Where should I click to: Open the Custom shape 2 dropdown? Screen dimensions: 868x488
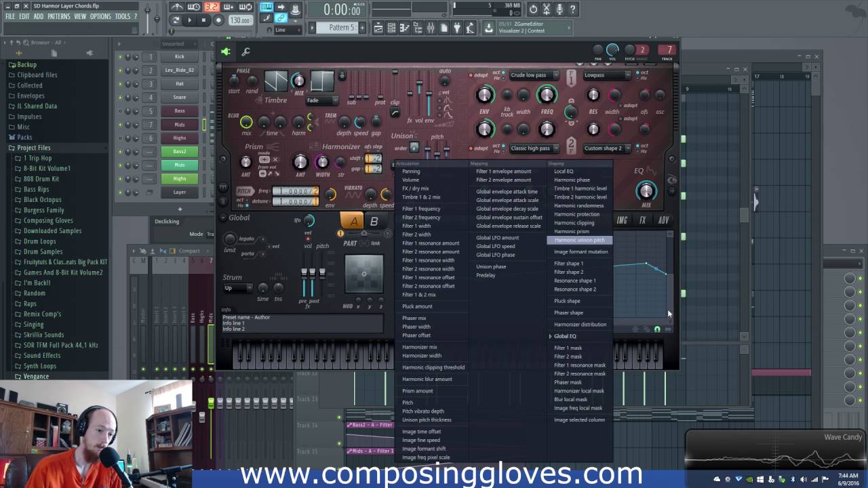607,148
